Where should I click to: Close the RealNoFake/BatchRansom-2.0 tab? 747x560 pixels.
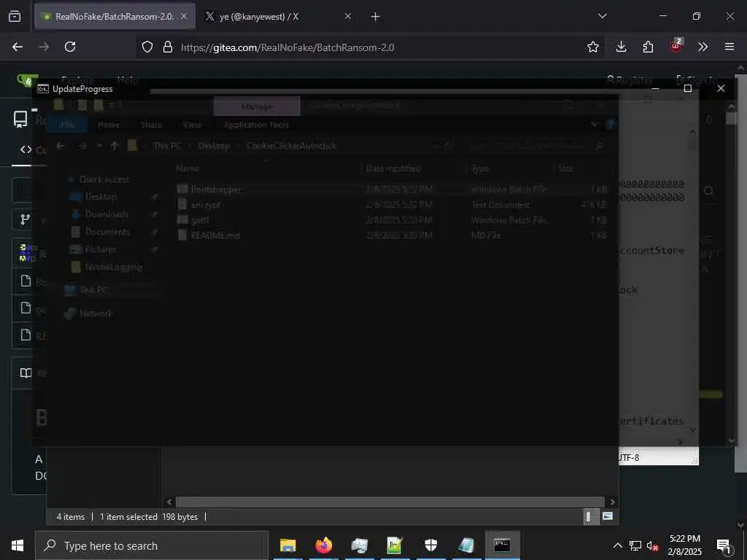coord(184,16)
